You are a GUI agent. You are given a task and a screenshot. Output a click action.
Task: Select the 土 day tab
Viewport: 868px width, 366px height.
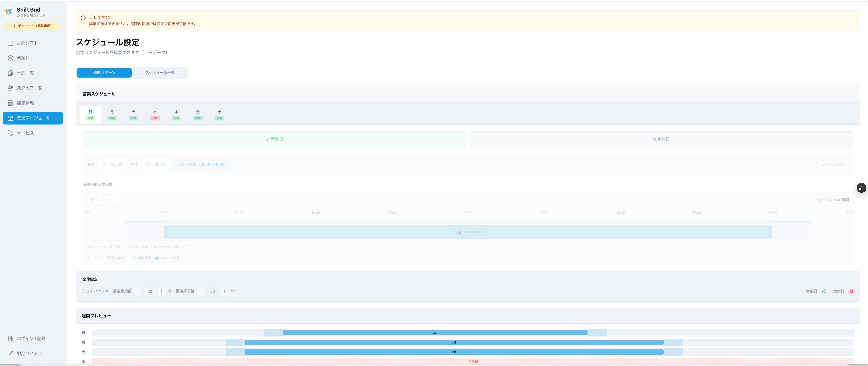tap(219, 115)
